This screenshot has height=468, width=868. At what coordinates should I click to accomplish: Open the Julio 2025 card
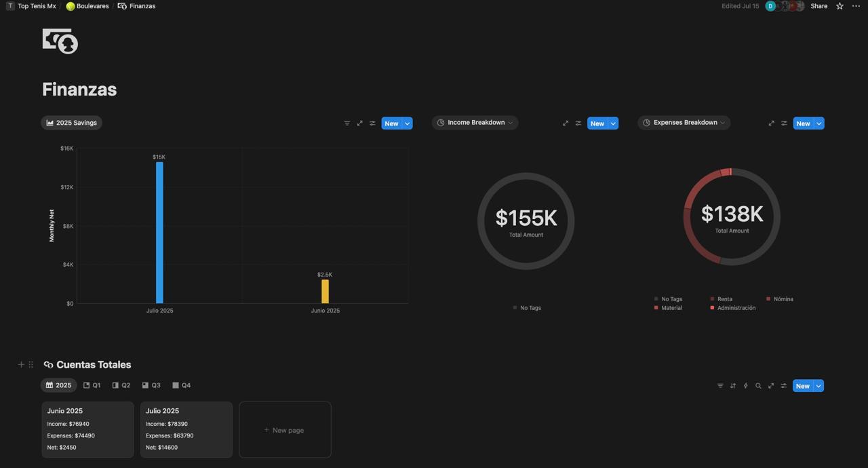pos(186,429)
